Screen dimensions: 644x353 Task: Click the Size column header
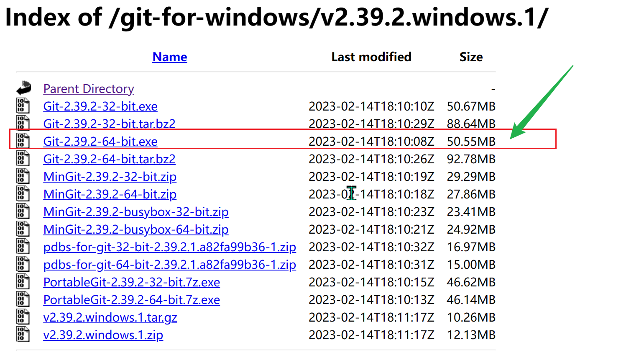point(471,57)
